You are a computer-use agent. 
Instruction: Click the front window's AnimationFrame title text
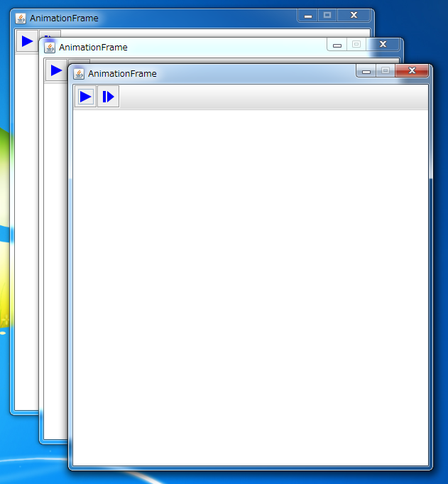click(x=122, y=74)
